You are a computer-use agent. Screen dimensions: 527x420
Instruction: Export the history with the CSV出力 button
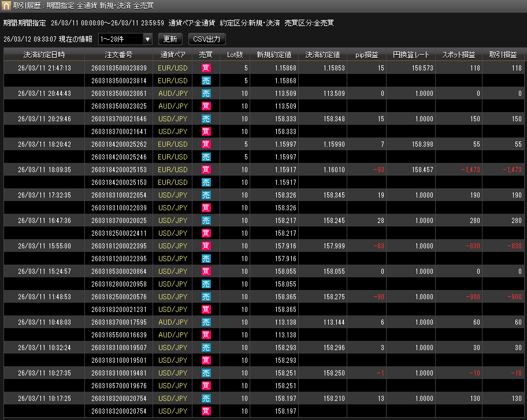coord(206,39)
